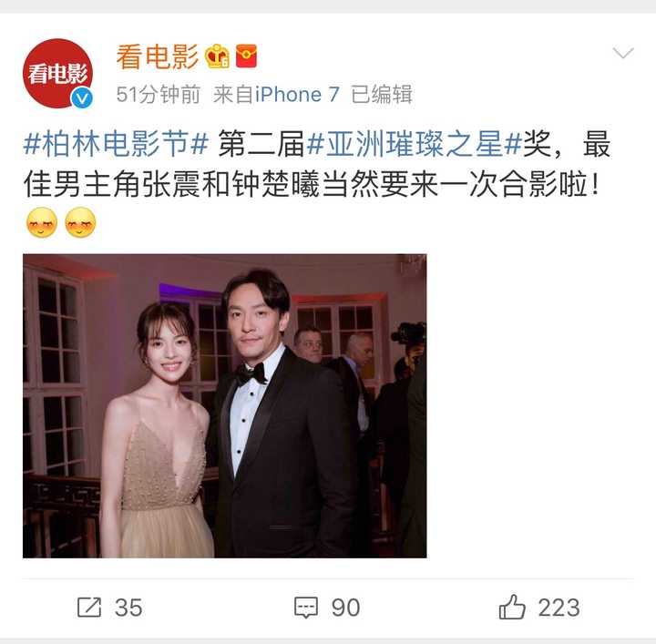Open the red envelope icon
The image size is (656, 644).
coord(246,56)
